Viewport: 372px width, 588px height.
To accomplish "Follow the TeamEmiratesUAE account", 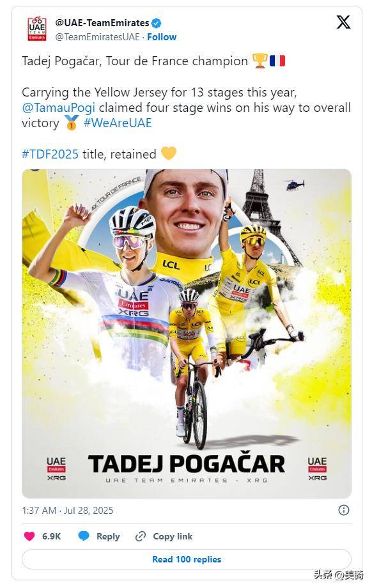I will 162,37.
